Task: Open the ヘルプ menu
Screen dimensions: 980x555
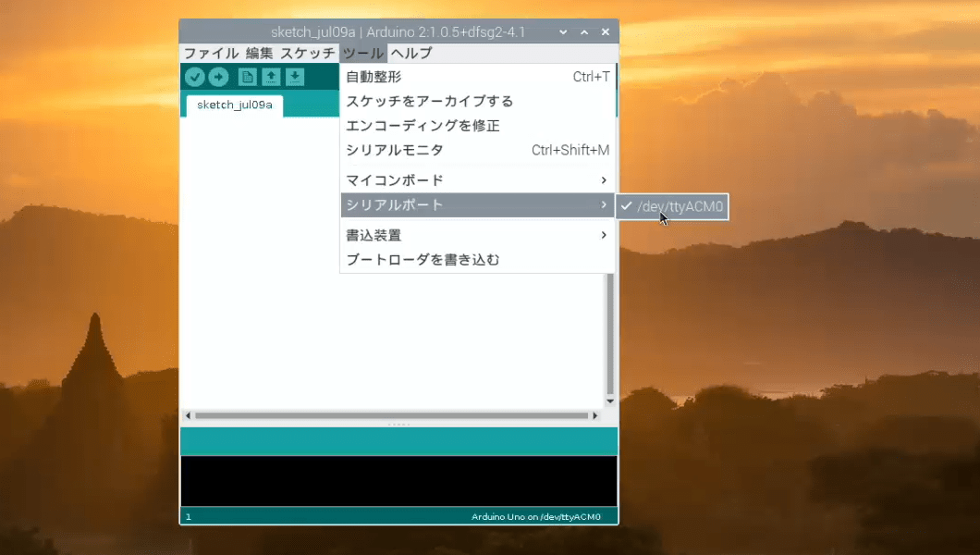Action: 409,53
